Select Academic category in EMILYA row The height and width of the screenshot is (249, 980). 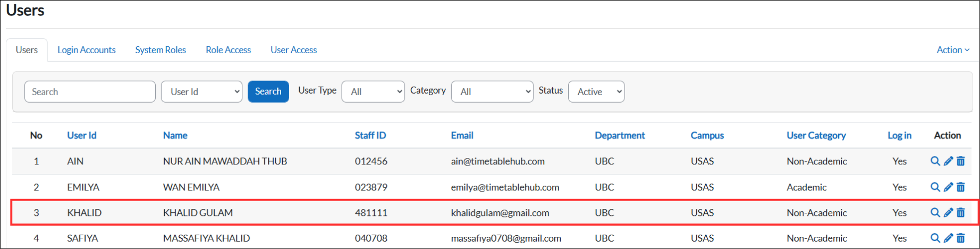click(x=807, y=187)
